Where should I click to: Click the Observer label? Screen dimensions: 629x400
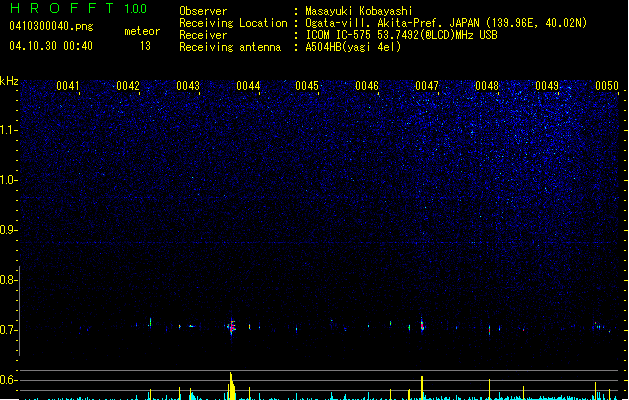pyautogui.click(x=203, y=11)
